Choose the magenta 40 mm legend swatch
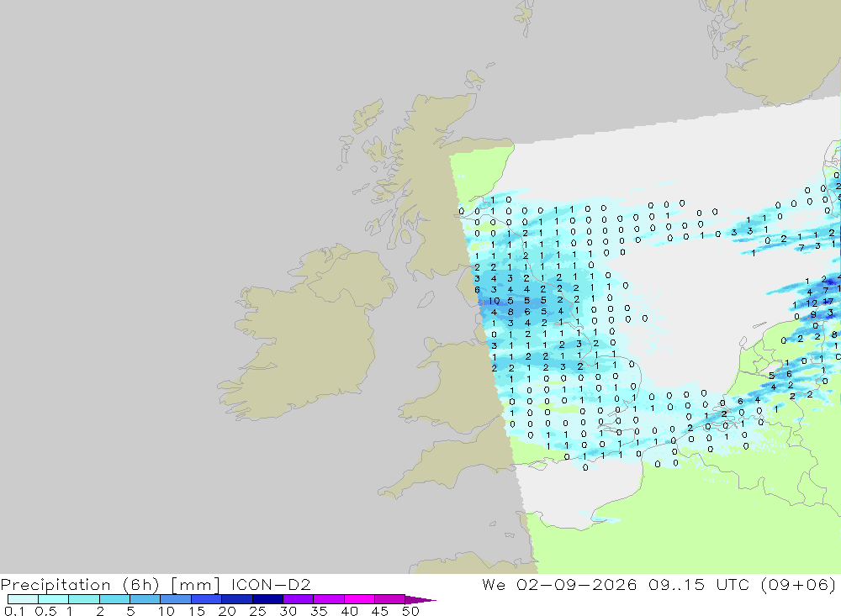The width and height of the screenshot is (841, 616). tap(359, 599)
